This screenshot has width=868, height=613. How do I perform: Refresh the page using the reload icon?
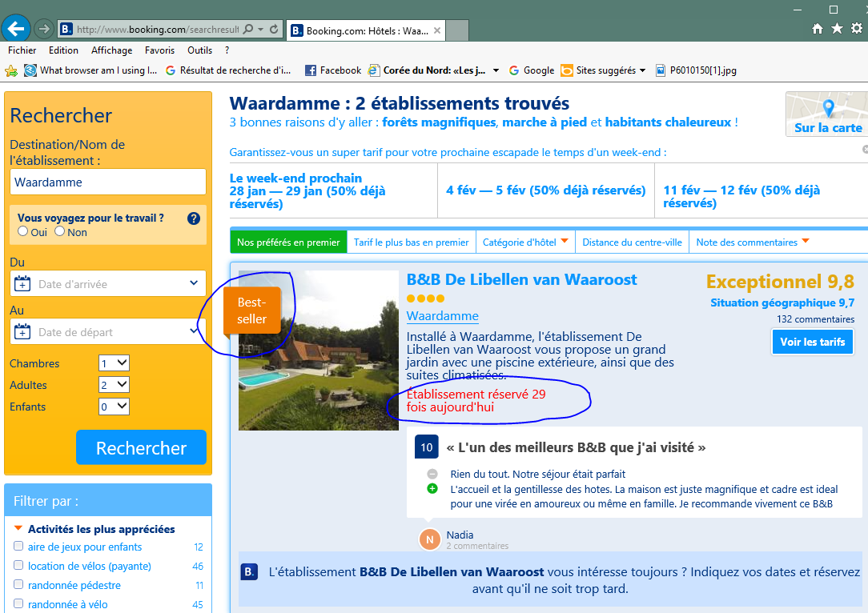click(x=274, y=29)
